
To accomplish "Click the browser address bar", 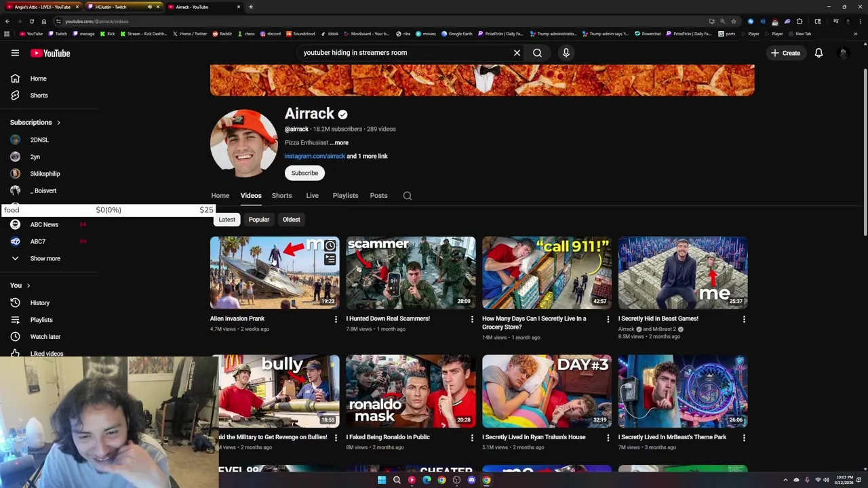I will 380,21.
